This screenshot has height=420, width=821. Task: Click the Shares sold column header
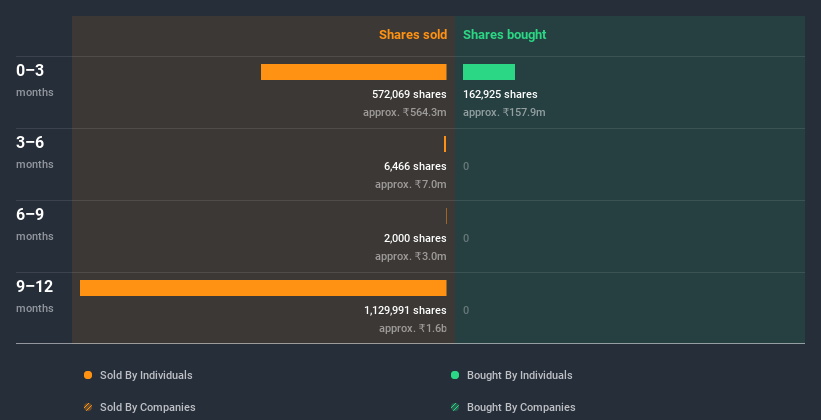coord(413,35)
